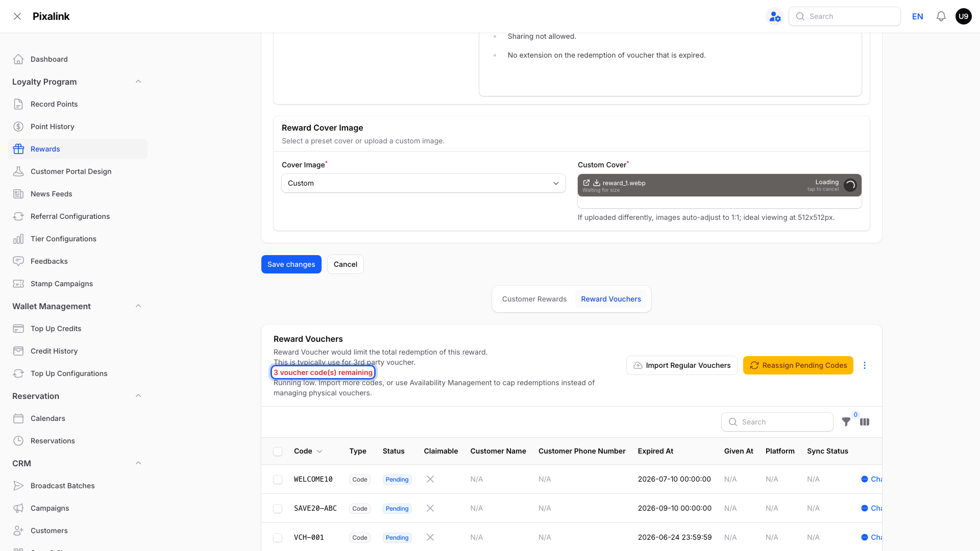
Task: Toggle the select-all vouchers checkbox
Action: [278, 452]
